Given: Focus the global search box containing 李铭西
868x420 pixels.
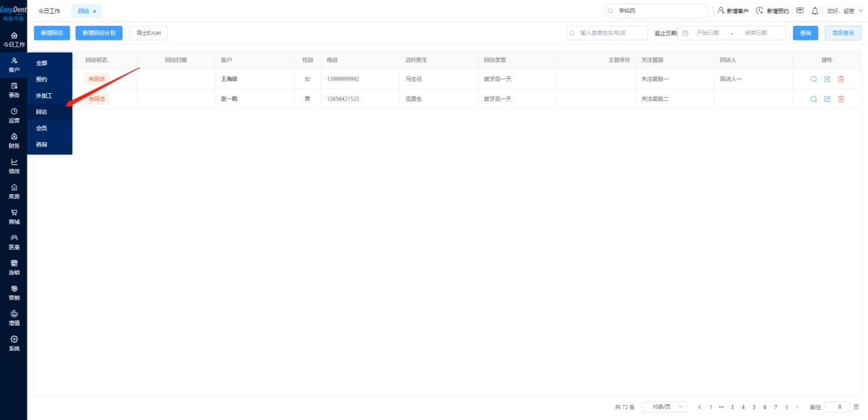Looking at the screenshot, I should 657,11.
